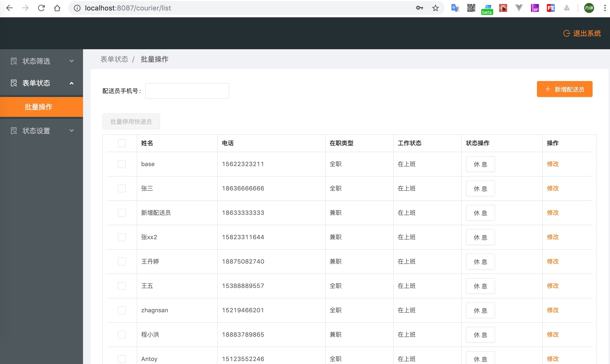
Task: Open the browser three-dot menu
Action: [x=605, y=8]
